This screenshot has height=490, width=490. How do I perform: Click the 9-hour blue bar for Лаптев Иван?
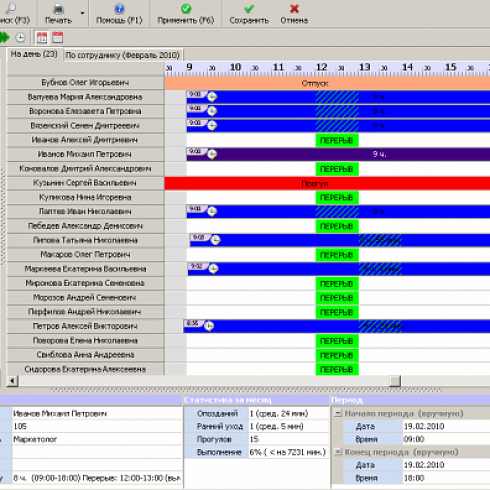point(338,211)
